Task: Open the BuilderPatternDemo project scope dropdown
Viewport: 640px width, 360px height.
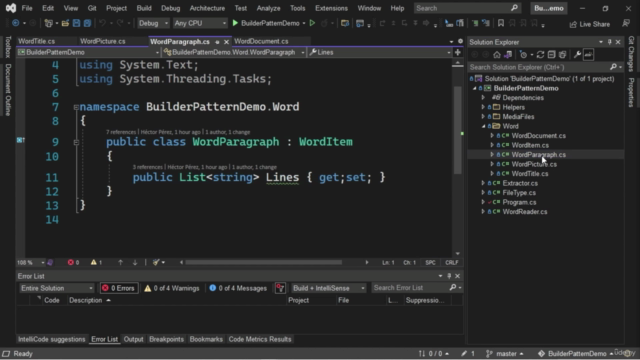Action: (x=88, y=52)
